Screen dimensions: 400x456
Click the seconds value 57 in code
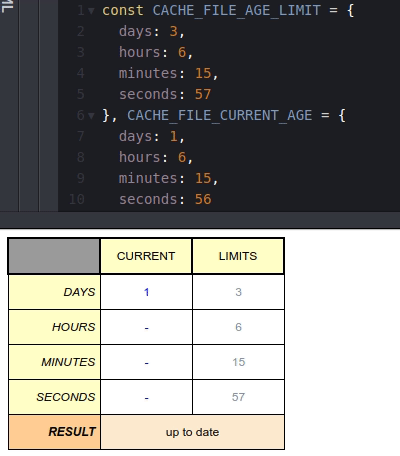[203, 94]
